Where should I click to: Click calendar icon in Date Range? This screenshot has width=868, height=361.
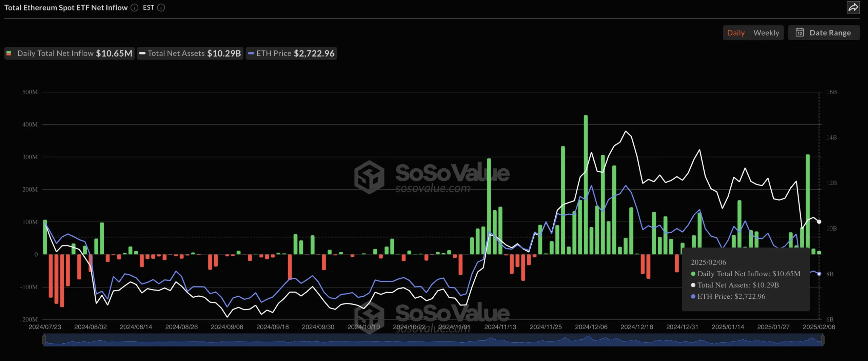[800, 33]
